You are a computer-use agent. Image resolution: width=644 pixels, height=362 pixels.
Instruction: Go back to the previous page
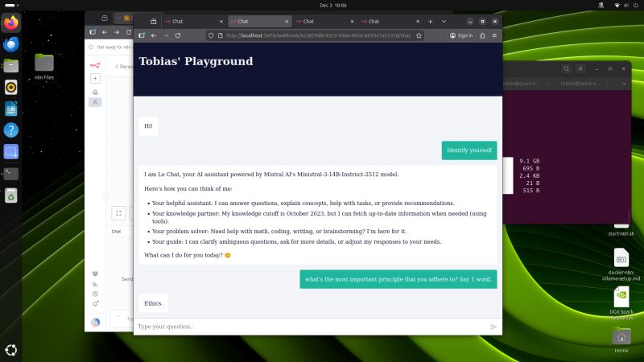pos(154,35)
